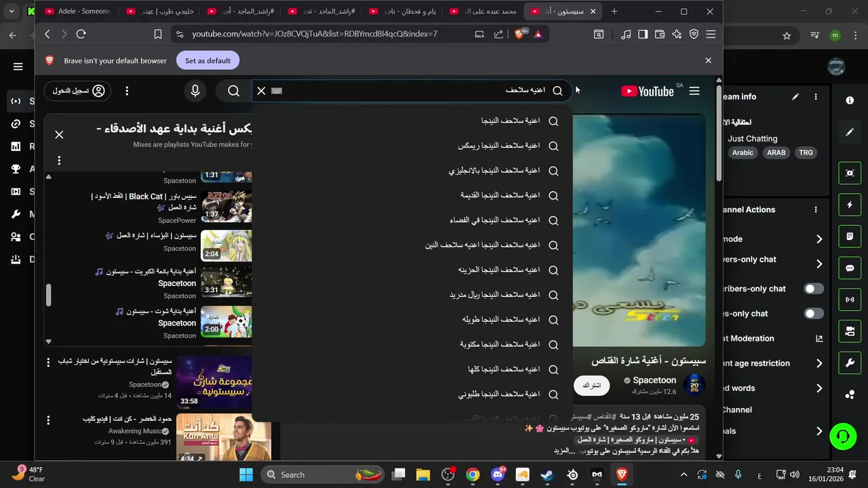Viewport: 868px width, 488px height.
Task: Toggle the Brave sidebar panel icon
Action: tap(643, 34)
